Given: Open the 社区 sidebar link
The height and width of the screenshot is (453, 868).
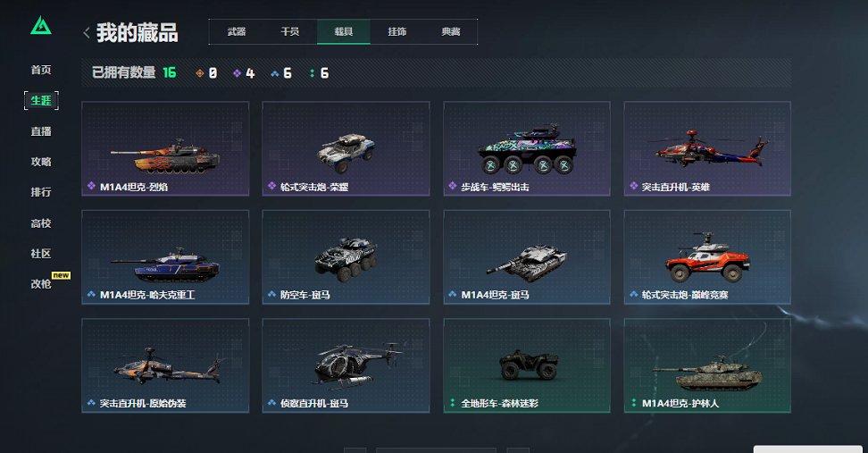Looking at the screenshot, I should [x=41, y=254].
